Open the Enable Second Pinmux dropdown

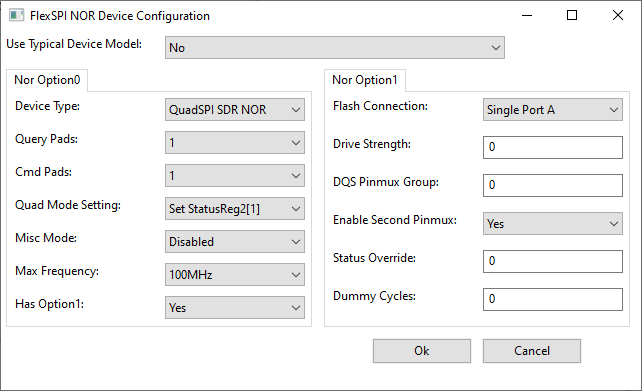coord(553,224)
